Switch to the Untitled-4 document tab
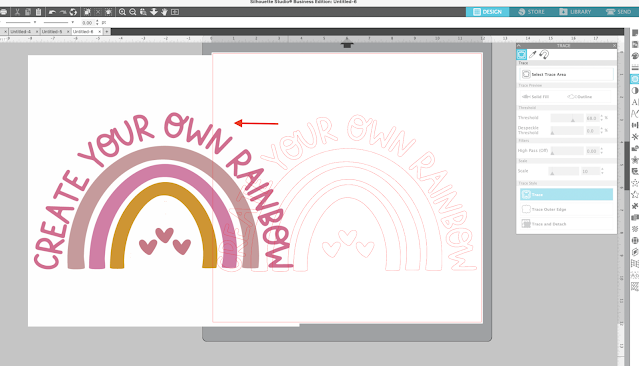Image resolution: width=639 pixels, height=366 pixels. (20, 31)
